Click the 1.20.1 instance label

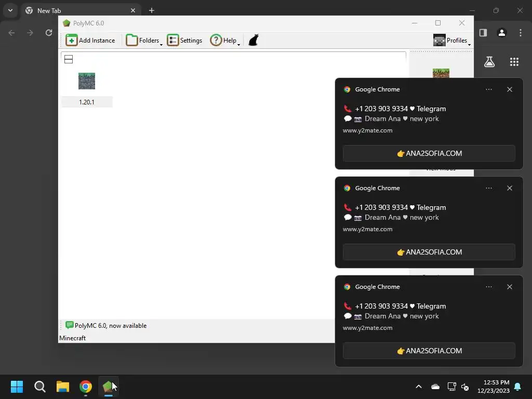point(87,102)
